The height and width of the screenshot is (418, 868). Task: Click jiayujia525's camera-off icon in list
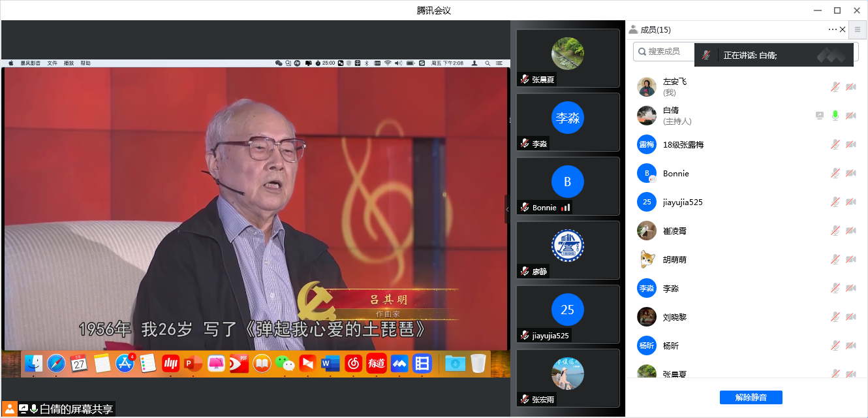pyautogui.click(x=851, y=202)
